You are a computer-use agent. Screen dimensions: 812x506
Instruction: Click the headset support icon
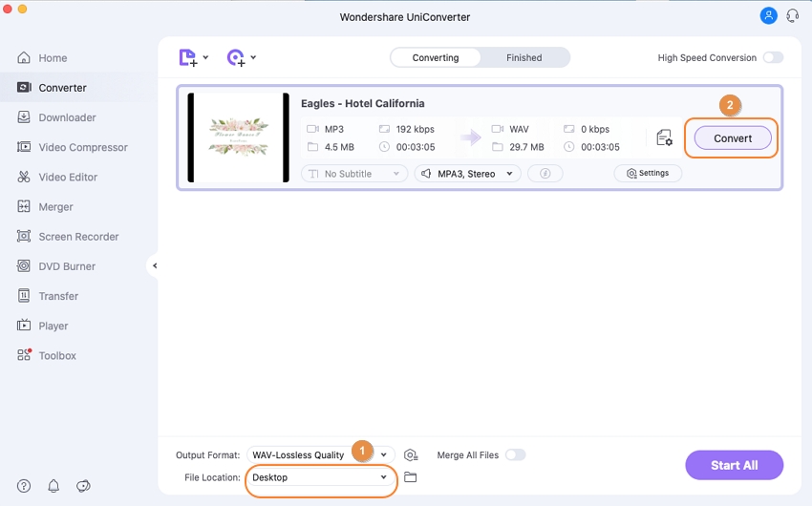coord(792,16)
